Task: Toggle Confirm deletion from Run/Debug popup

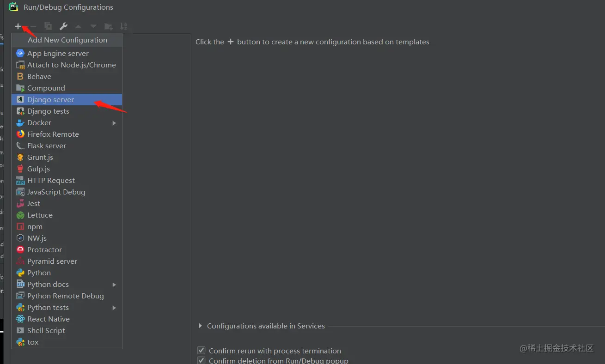Action: (201, 360)
